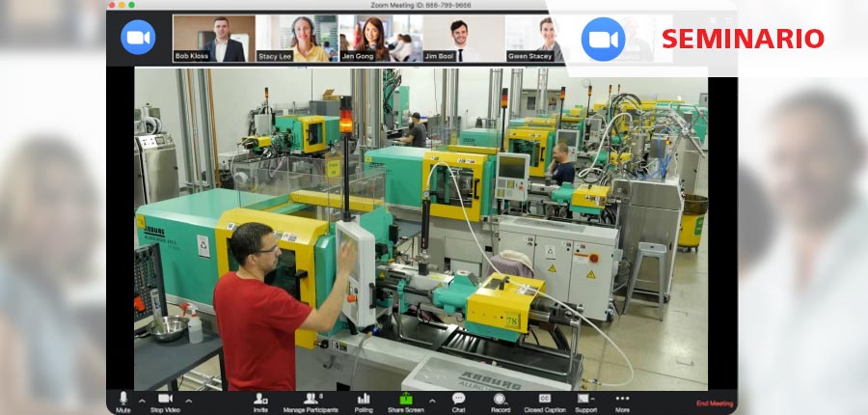868x415 pixels.
Task: Open the More options menu
Action: (x=622, y=399)
